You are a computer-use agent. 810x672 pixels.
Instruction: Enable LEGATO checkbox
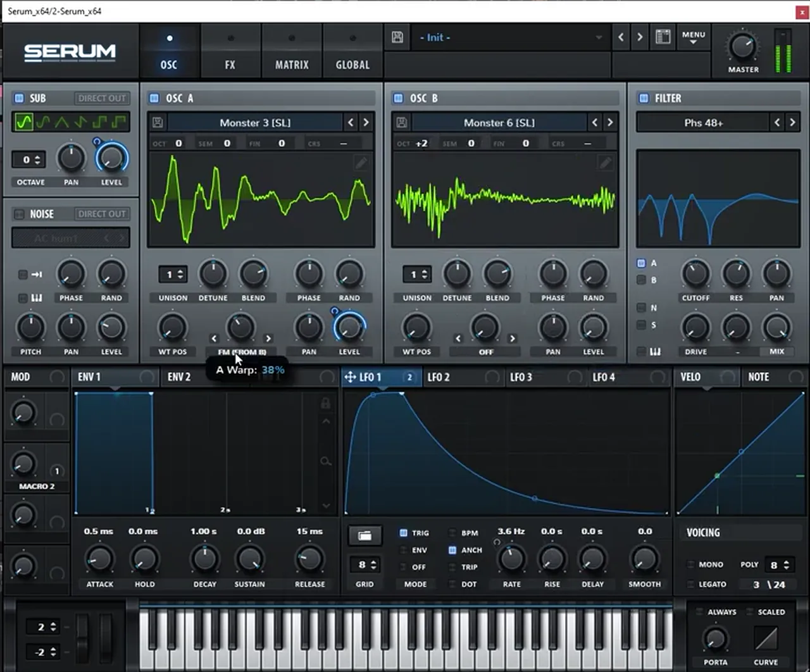coord(691,585)
